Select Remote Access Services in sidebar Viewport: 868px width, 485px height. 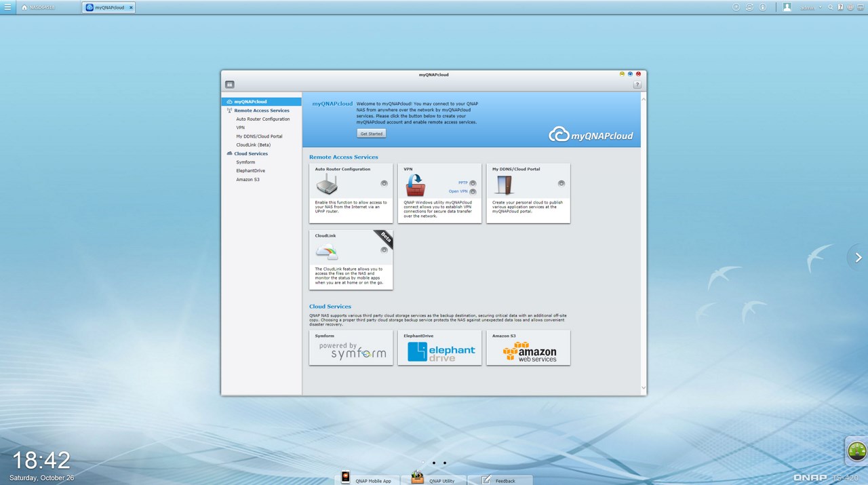[x=262, y=111]
